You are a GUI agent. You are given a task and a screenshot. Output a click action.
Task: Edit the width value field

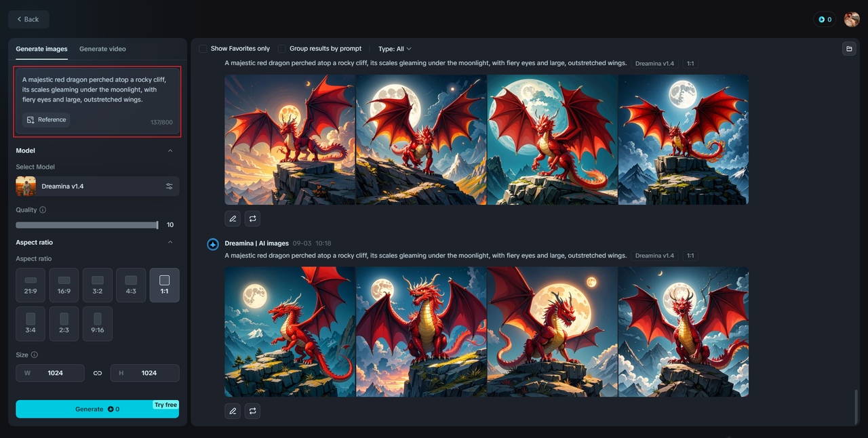(50, 373)
